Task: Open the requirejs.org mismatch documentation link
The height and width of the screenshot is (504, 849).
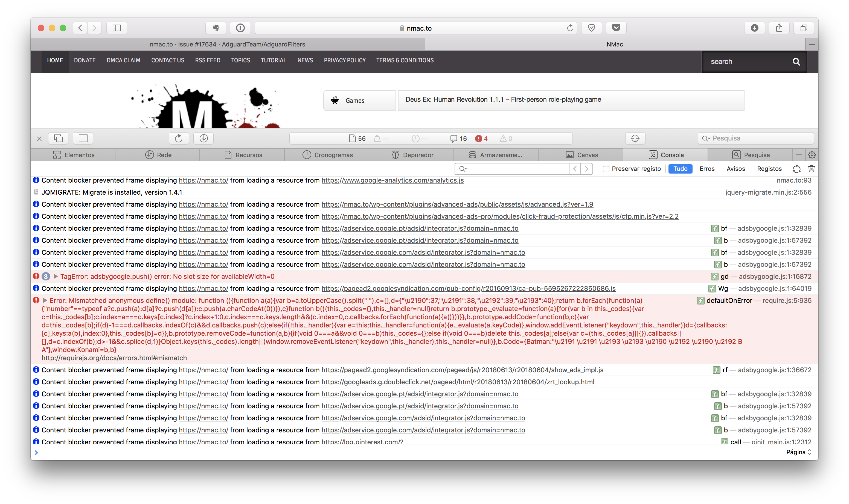Action: pyautogui.click(x=114, y=358)
